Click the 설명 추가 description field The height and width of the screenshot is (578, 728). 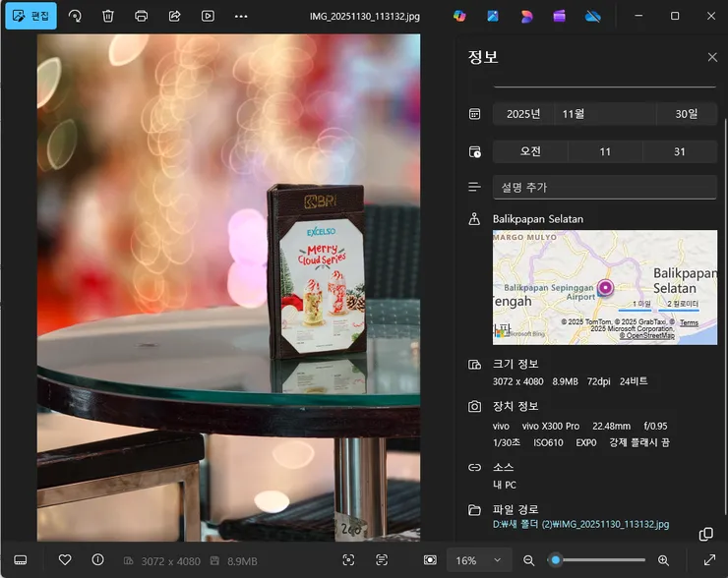coord(604,188)
